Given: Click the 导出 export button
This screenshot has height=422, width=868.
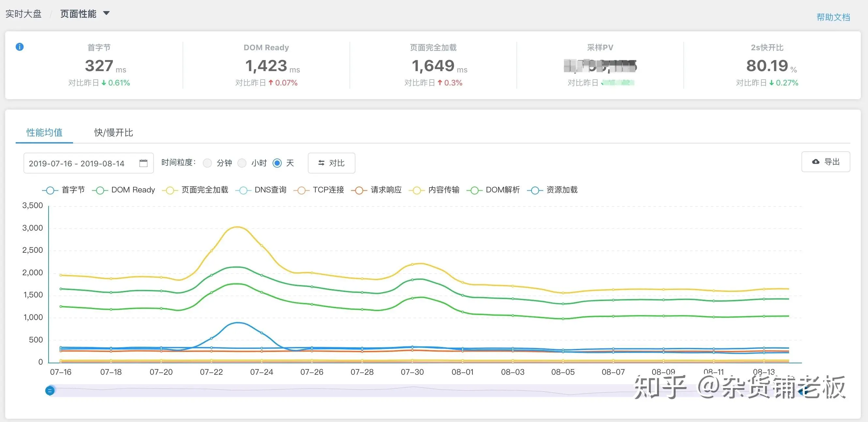Looking at the screenshot, I should point(826,162).
